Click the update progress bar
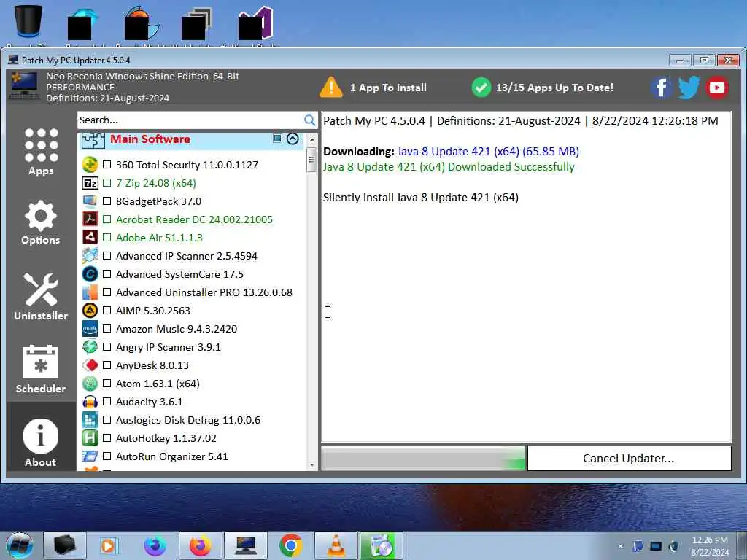This screenshot has width=747, height=560. pyautogui.click(x=423, y=458)
